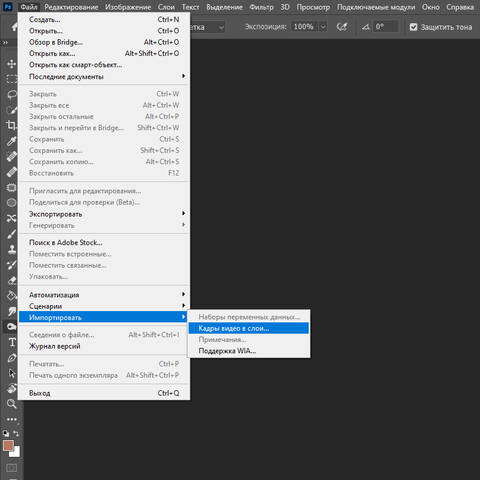Image resolution: width=480 pixels, height=480 pixels.
Task: Expand the Последние документы submenu
Action: click(x=104, y=76)
